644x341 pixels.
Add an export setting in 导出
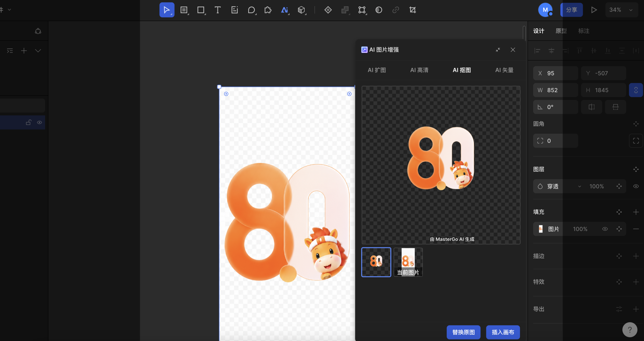[636, 309]
